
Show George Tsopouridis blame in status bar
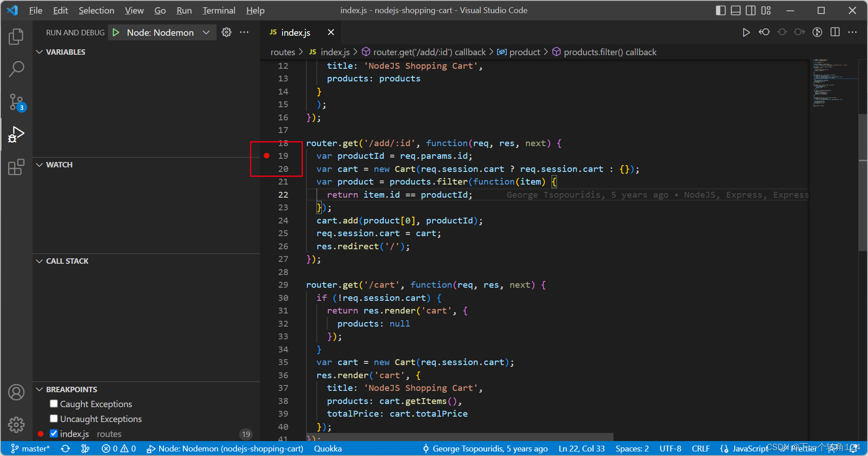[485, 448]
